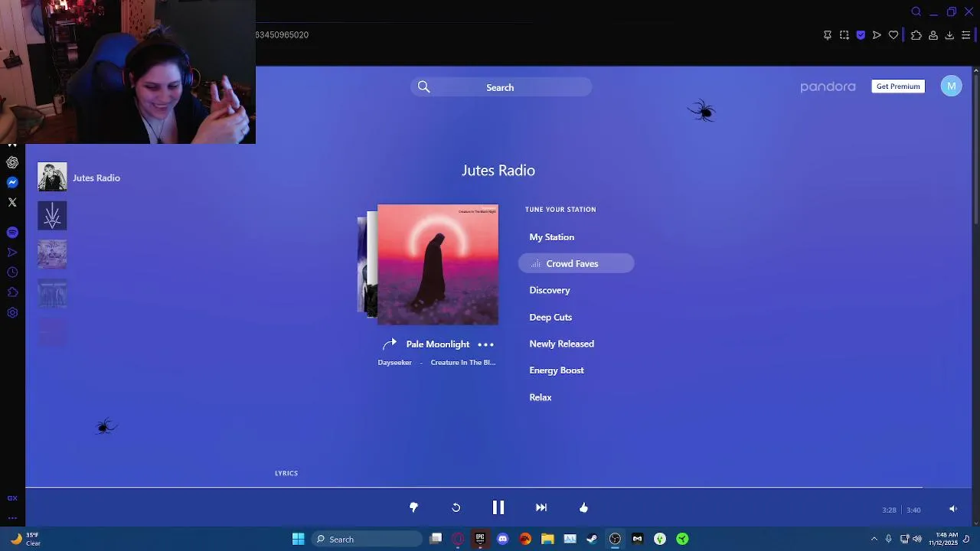Viewport: 980px width, 551px height.
Task: Set station mode to Relax
Action: tap(541, 397)
